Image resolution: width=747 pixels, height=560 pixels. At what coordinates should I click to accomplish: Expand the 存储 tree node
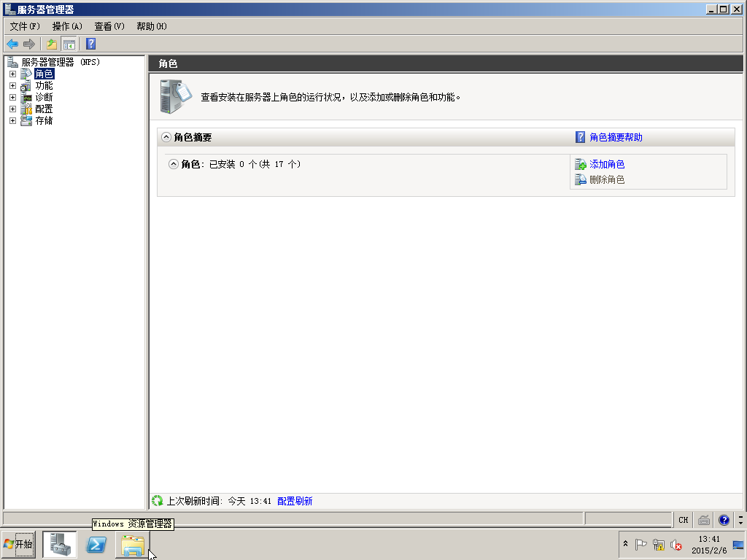(13, 121)
